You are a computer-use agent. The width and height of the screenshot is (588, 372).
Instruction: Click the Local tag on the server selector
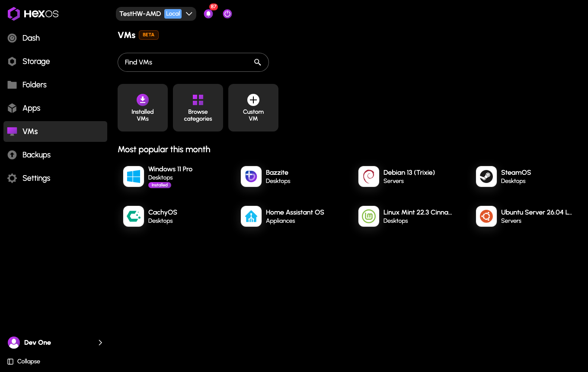click(x=173, y=14)
